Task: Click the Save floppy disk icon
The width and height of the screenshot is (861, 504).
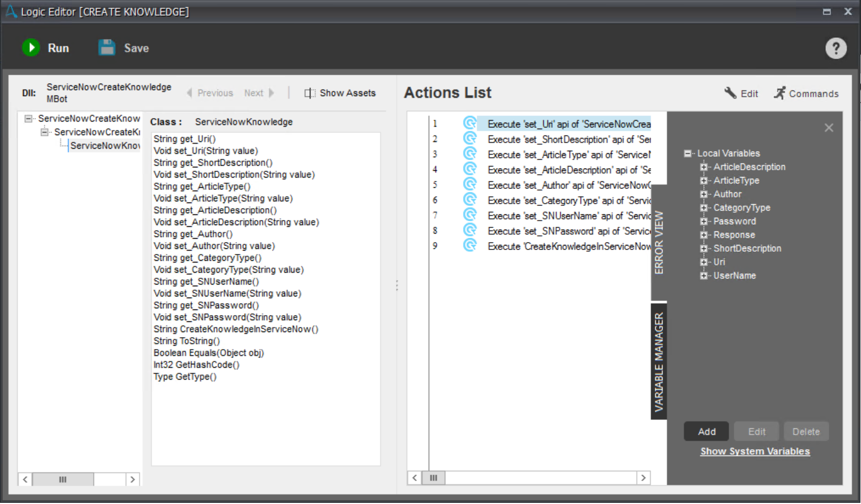Action: tap(107, 48)
